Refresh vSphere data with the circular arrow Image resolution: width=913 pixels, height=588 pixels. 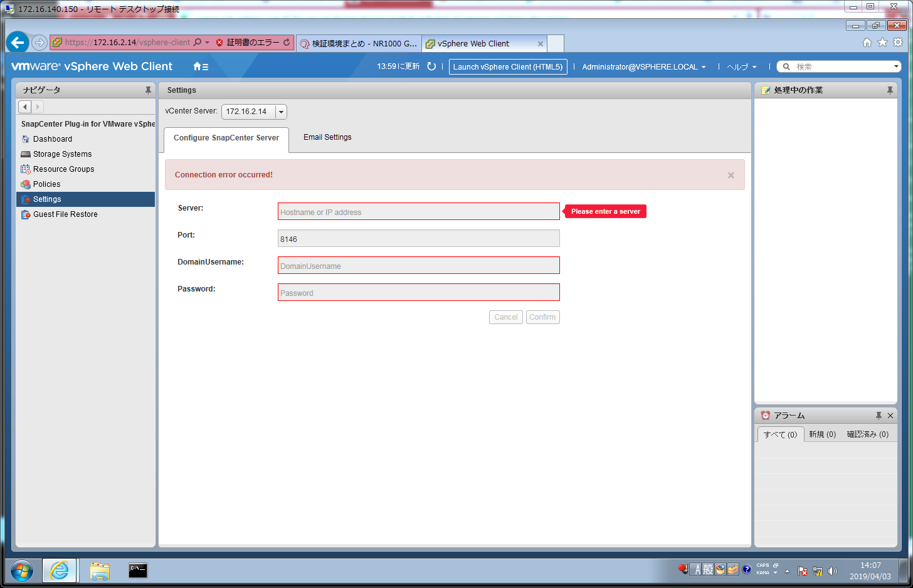431,66
